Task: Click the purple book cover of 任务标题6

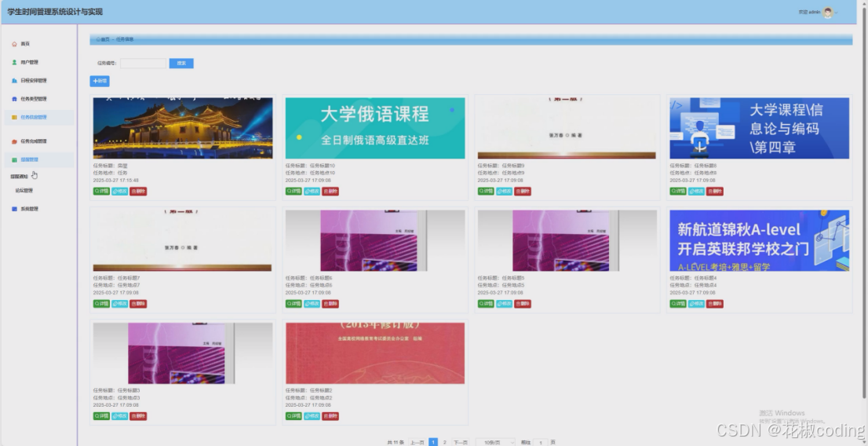Action: pos(375,240)
